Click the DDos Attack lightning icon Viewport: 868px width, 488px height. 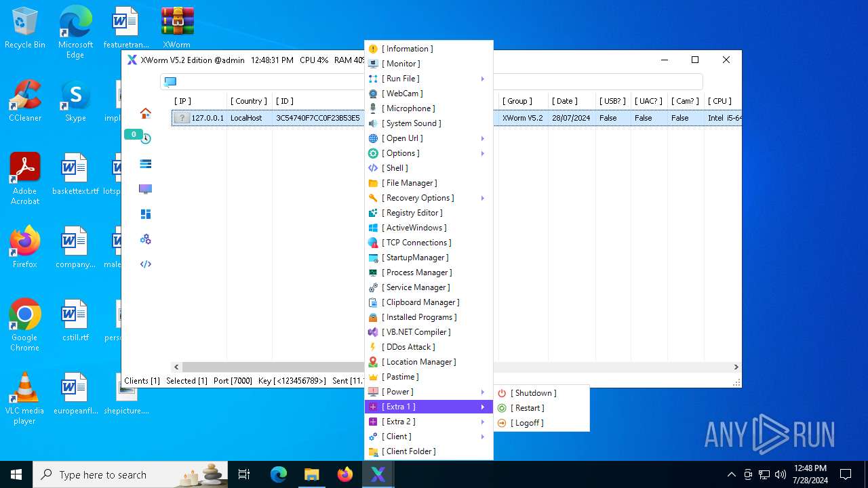tap(373, 347)
